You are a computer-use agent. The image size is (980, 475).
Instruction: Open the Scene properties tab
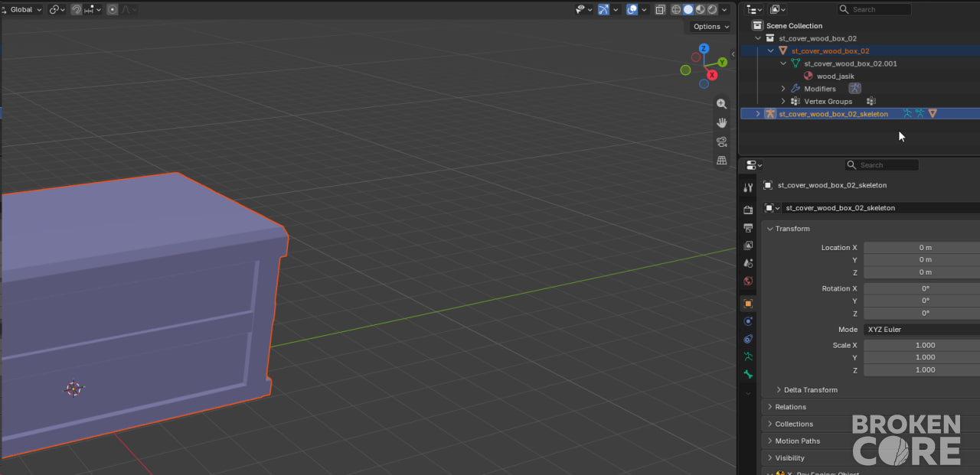click(x=748, y=263)
